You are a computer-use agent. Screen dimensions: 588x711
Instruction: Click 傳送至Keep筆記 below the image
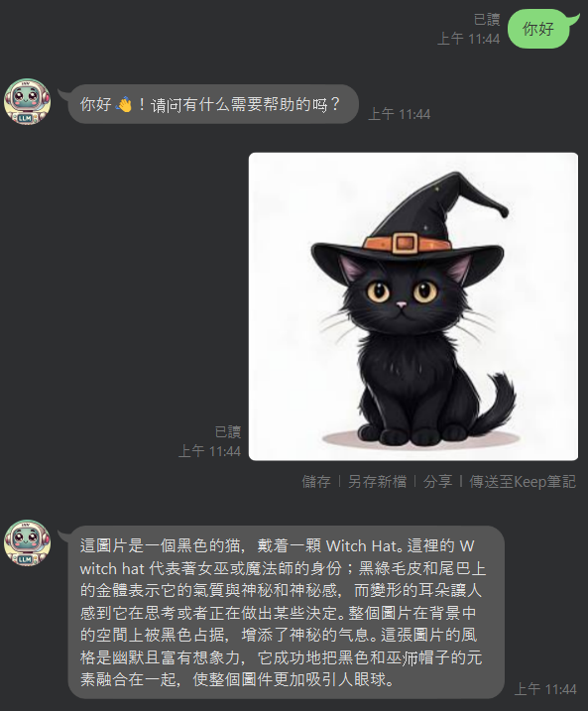pyautogui.click(x=523, y=482)
